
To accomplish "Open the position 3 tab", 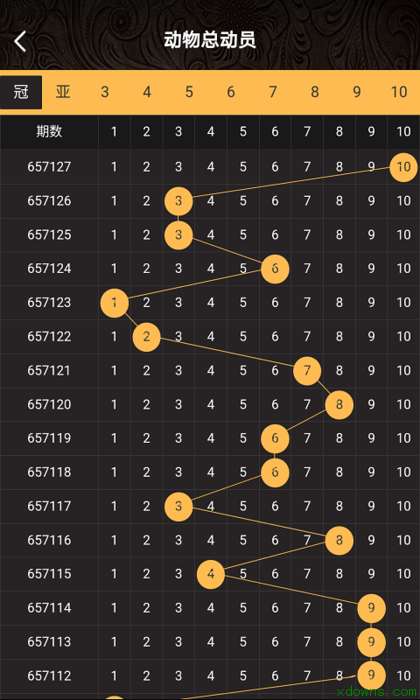I will click(104, 92).
